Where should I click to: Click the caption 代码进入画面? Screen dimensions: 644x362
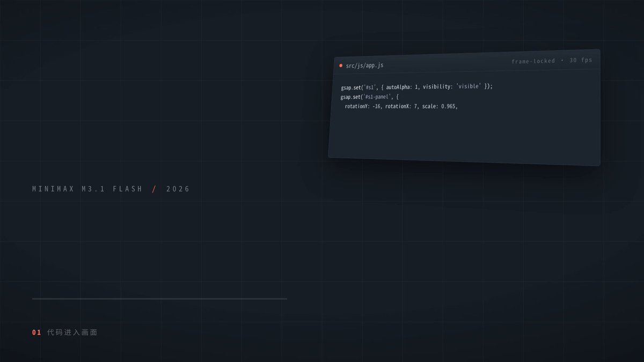[x=72, y=333]
